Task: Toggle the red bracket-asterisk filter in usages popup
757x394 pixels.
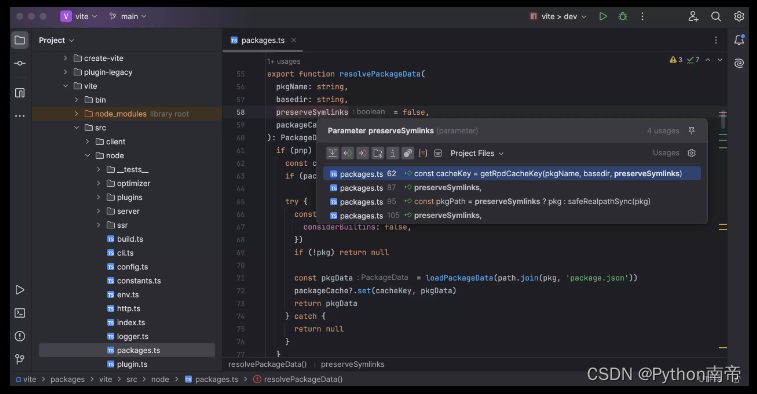Action: 423,153
